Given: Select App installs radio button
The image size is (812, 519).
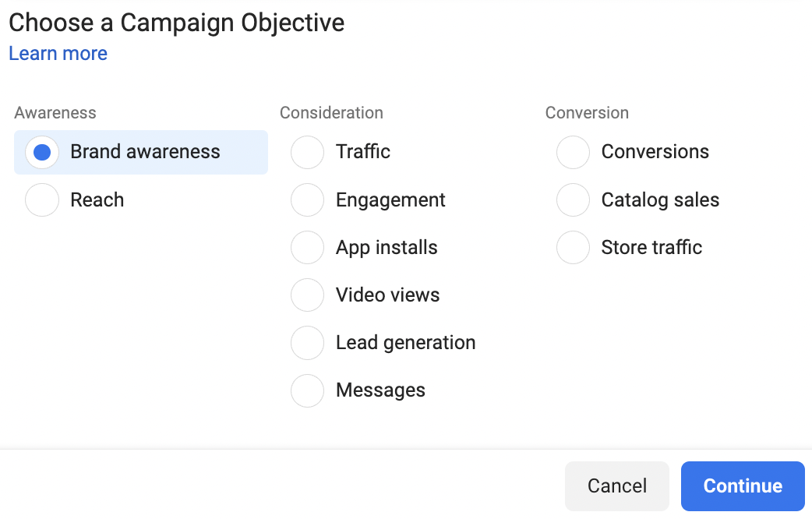Looking at the screenshot, I should pyautogui.click(x=307, y=248).
